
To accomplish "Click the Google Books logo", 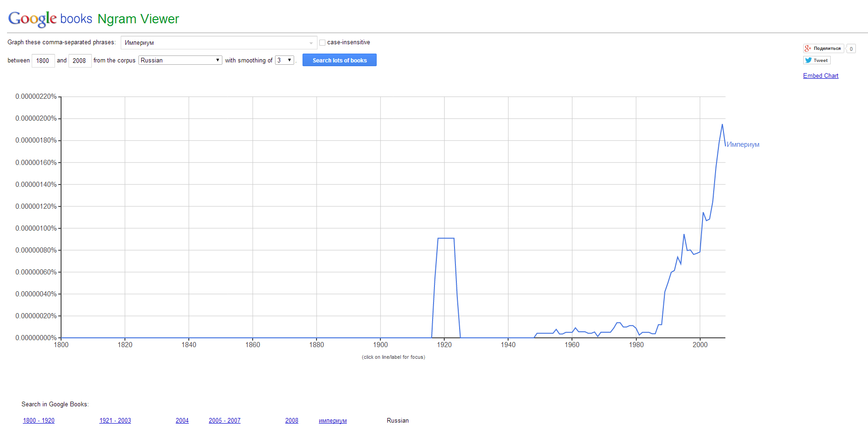I will click(50, 19).
